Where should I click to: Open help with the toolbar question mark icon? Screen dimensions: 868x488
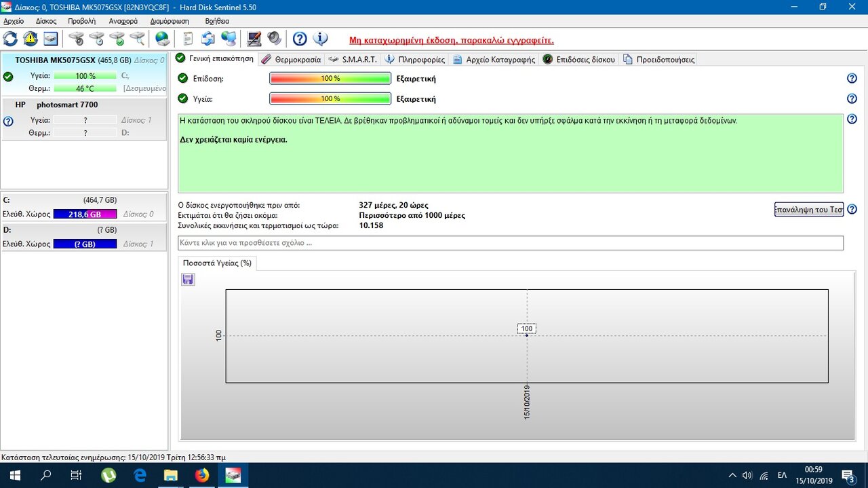300,39
